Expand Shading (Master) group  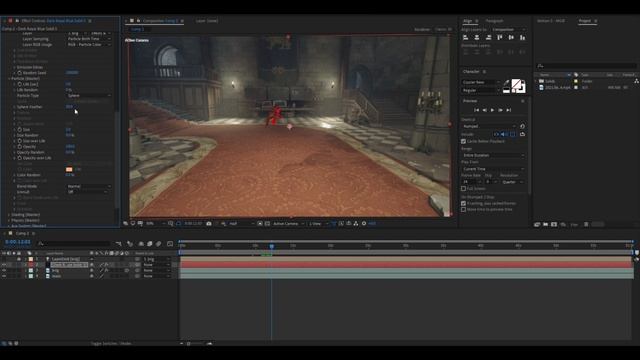[x=9, y=215]
